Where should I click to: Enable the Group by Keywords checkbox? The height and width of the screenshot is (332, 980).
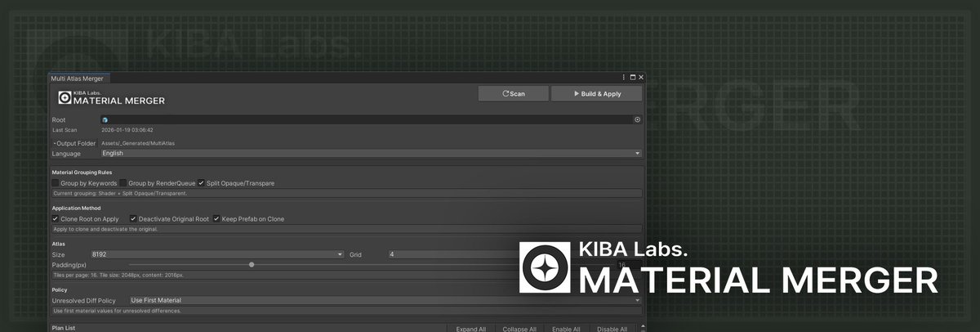(x=56, y=183)
